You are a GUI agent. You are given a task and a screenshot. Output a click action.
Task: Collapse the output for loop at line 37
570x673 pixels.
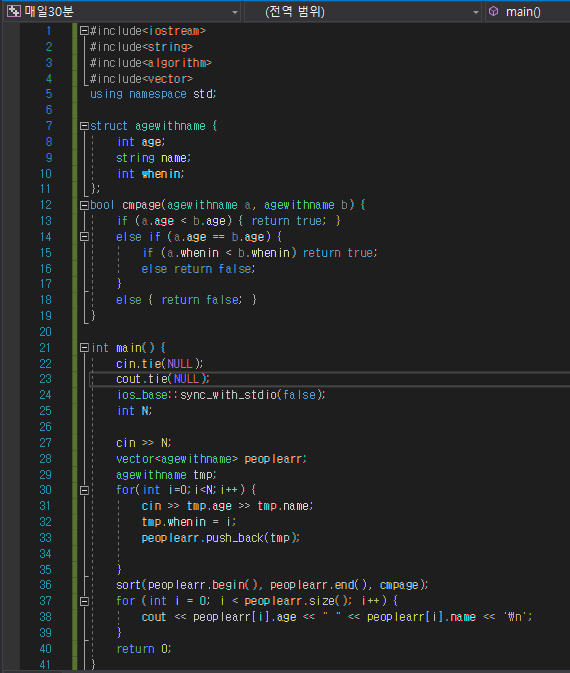(84, 601)
